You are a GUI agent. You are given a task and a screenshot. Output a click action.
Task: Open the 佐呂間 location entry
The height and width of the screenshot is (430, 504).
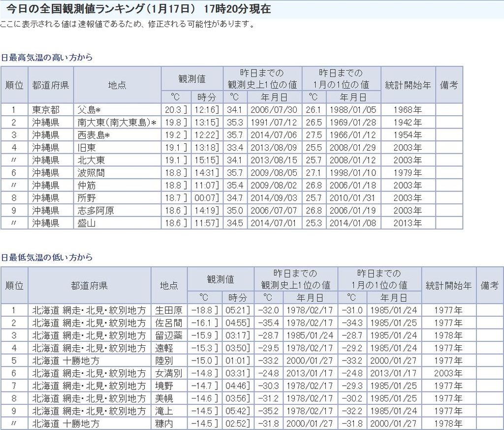pos(168,323)
